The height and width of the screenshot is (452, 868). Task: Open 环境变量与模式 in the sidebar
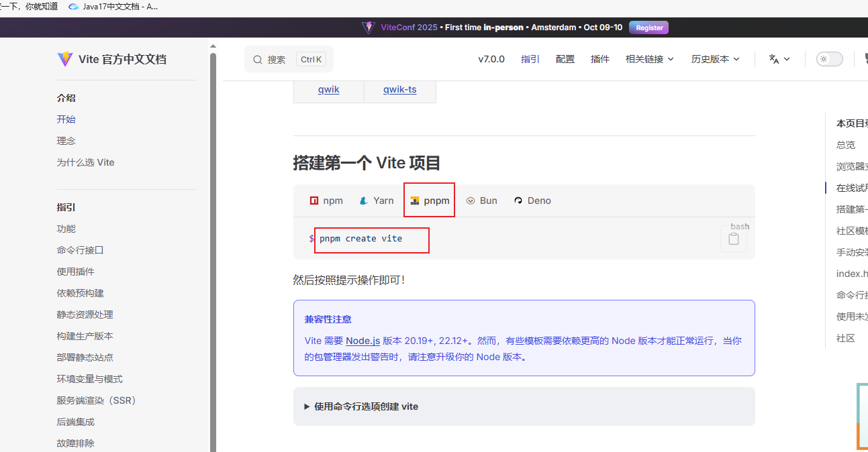click(x=90, y=379)
